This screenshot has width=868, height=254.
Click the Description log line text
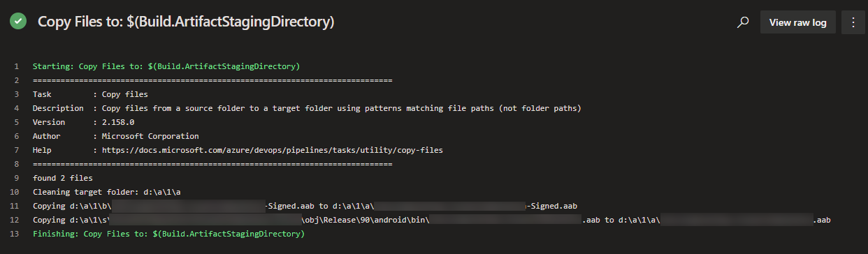(307, 108)
